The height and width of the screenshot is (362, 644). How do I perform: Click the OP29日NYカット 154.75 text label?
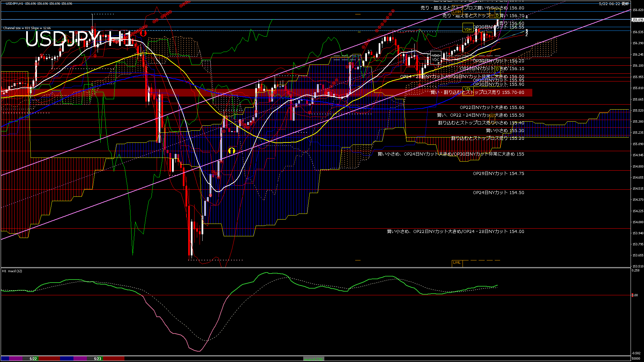tap(498, 174)
